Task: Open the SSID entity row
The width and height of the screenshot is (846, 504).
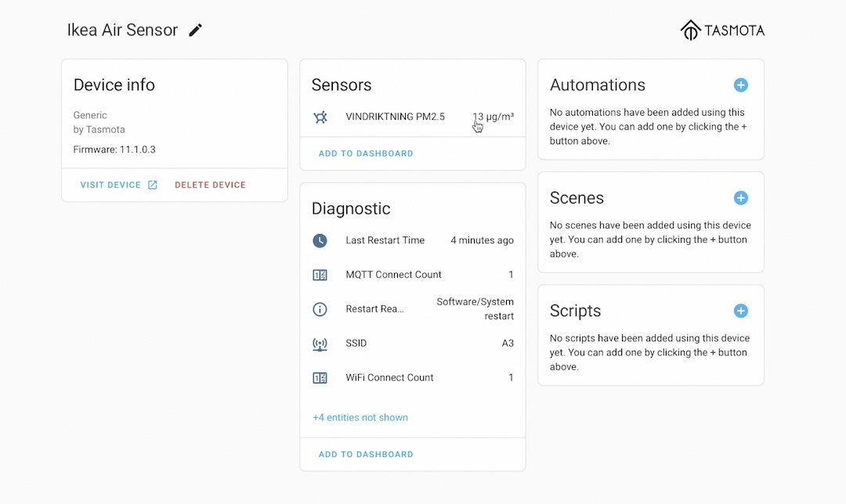Action: tap(413, 344)
